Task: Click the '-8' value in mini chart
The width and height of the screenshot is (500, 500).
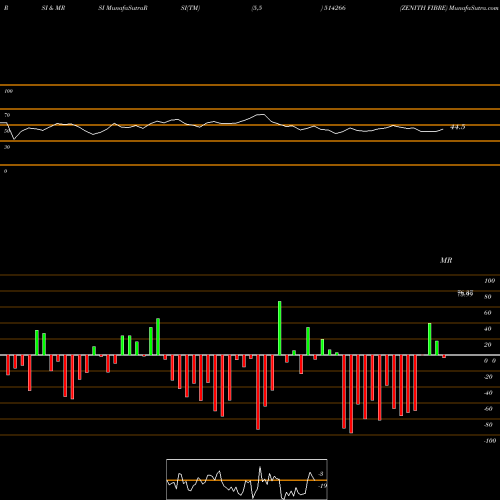Action: pos(321,474)
